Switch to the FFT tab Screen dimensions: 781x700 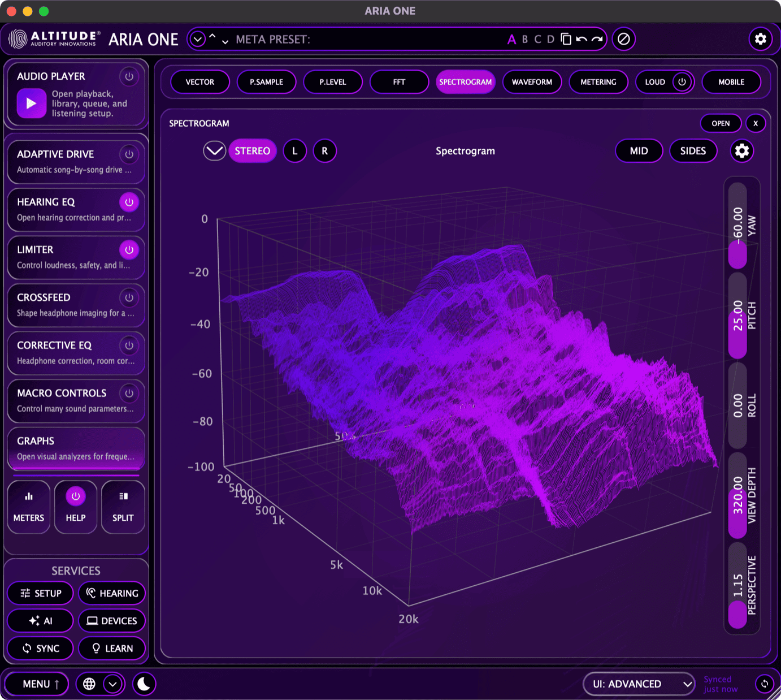(x=400, y=82)
